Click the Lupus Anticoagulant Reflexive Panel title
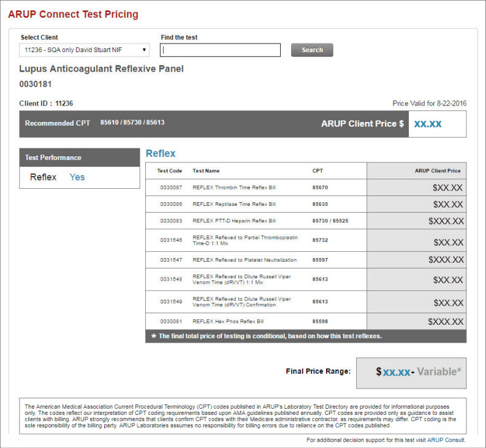Viewport: 486px width, 448px height. [x=101, y=69]
